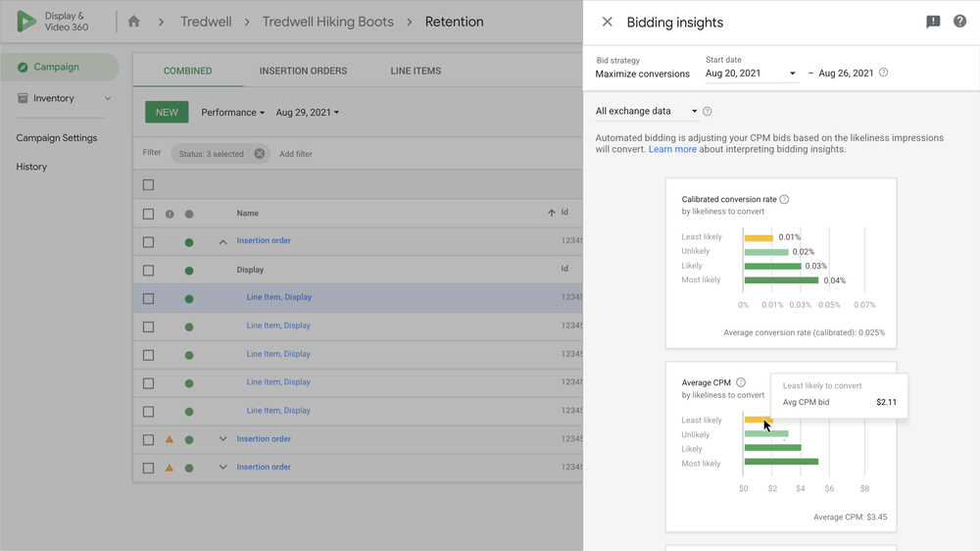Click Least likely bar in conversion rate chart
The width and height of the screenshot is (980, 551).
tap(759, 237)
